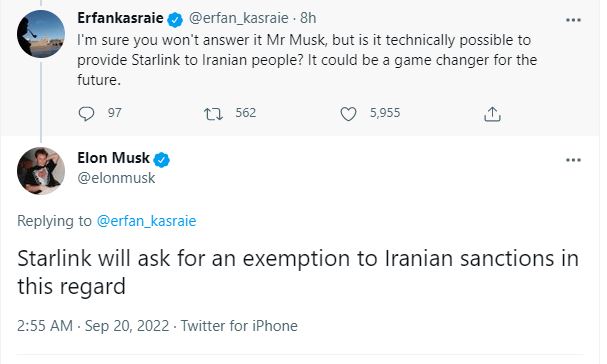Click the Elon Musk display name

point(113,158)
